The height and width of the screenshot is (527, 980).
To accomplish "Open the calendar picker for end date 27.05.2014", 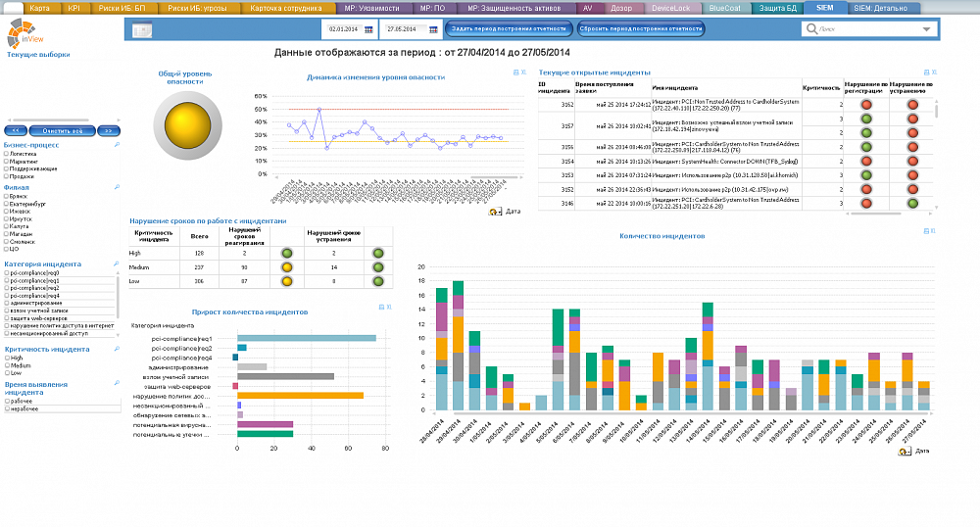I will click(433, 29).
